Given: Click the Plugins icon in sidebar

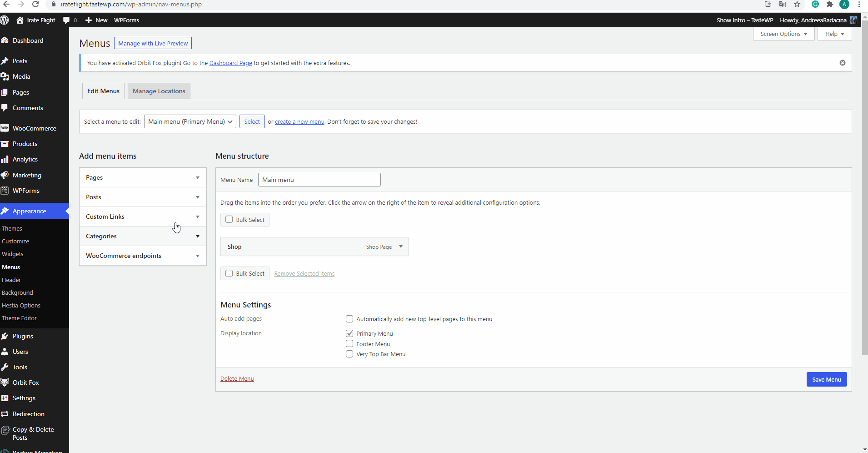Looking at the screenshot, I should pyautogui.click(x=5, y=336).
